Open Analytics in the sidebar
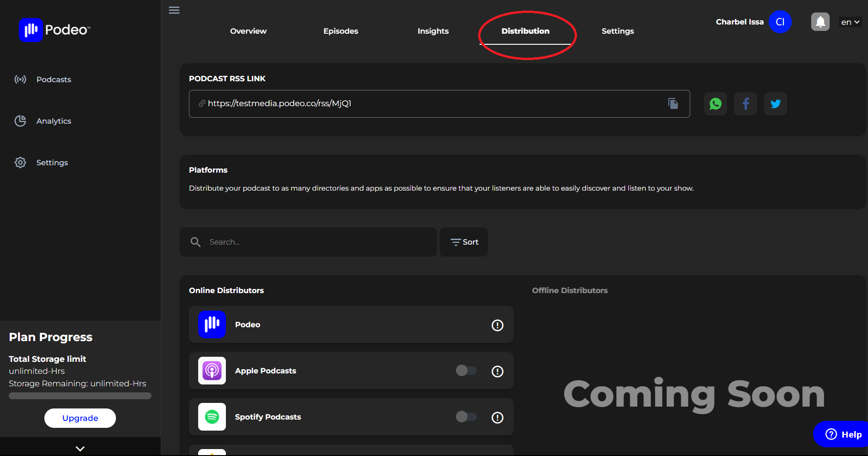 tap(54, 121)
